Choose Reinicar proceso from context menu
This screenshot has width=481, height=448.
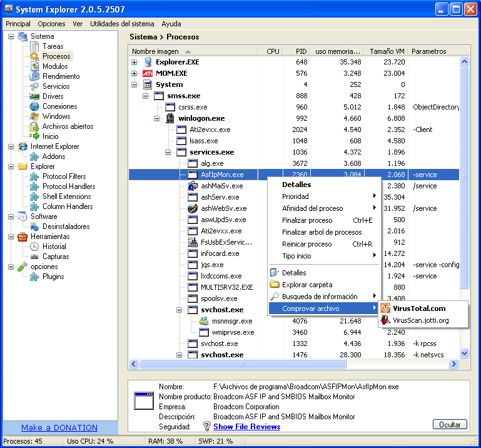pos(325,244)
